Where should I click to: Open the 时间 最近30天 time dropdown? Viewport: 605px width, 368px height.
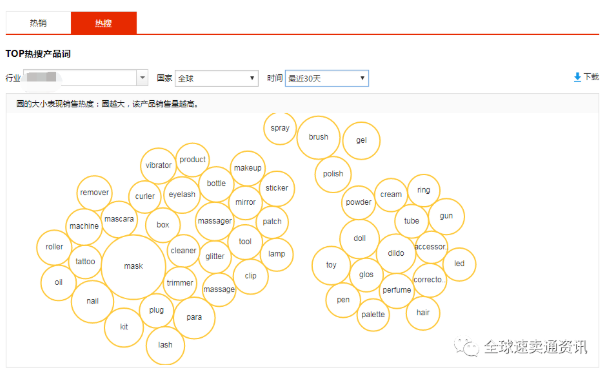point(327,78)
